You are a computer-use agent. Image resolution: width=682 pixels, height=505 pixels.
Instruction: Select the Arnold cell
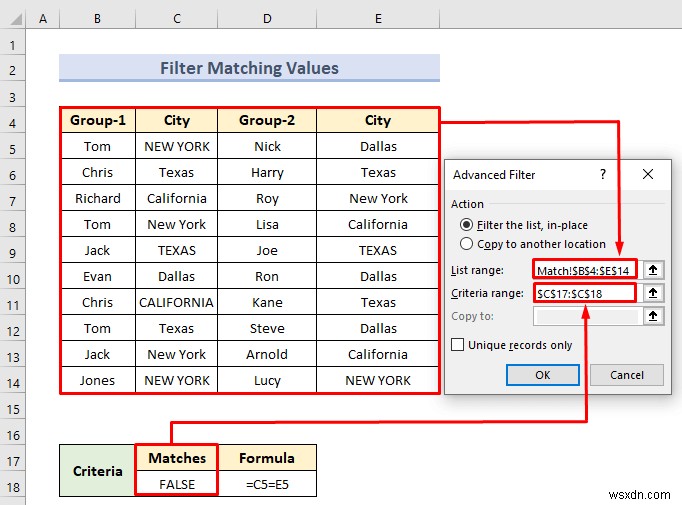click(x=267, y=355)
